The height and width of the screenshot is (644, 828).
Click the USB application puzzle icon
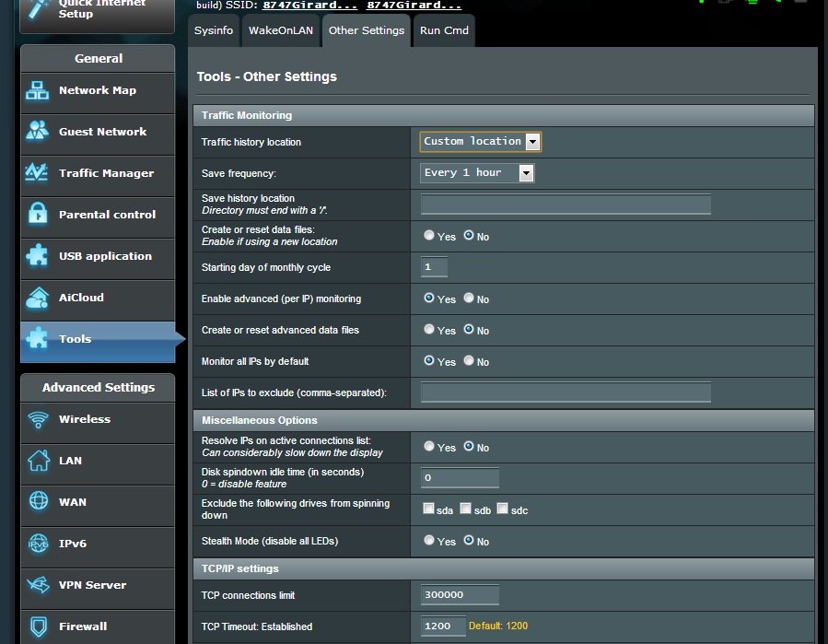[x=37, y=256]
